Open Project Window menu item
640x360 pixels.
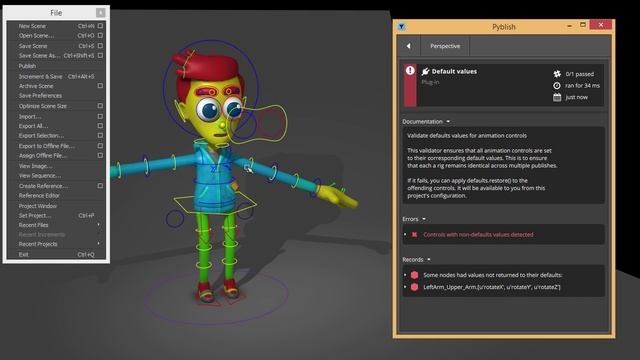[38, 206]
